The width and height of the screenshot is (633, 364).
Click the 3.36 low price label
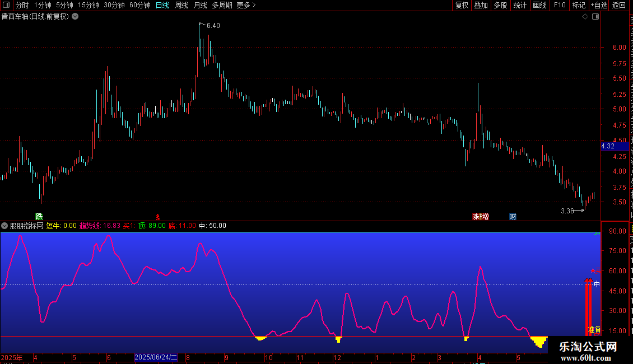pyautogui.click(x=567, y=211)
